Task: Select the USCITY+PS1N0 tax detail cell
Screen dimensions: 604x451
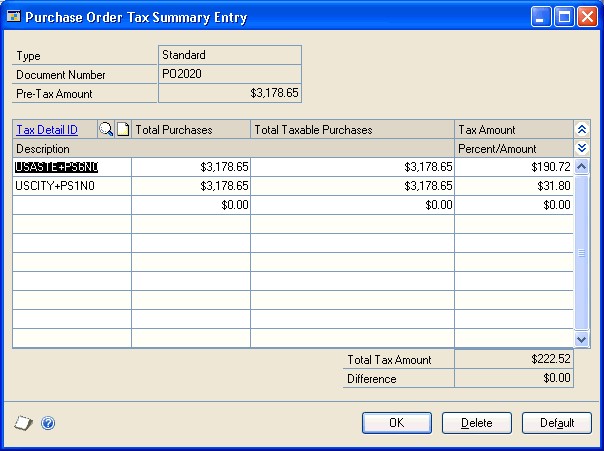Action: click(72, 186)
